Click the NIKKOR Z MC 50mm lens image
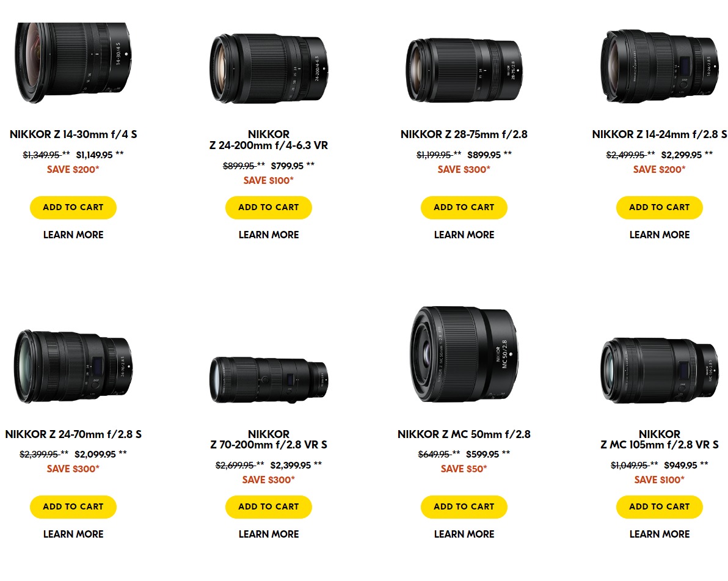This screenshot has height=581, width=728. tap(464, 354)
